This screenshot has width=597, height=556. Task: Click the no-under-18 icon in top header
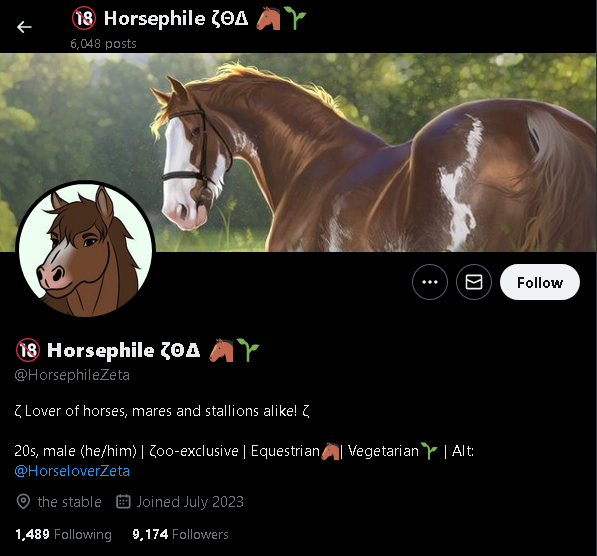[84, 18]
